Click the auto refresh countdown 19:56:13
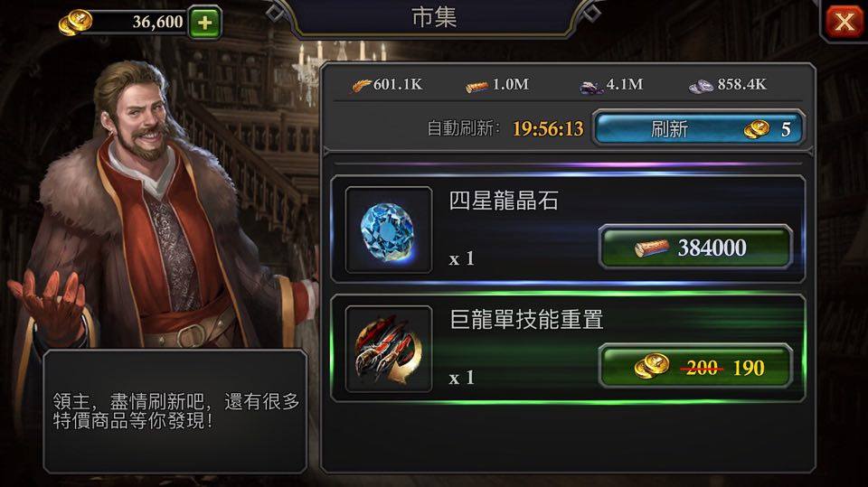The width and height of the screenshot is (868, 487). pyautogui.click(x=548, y=129)
